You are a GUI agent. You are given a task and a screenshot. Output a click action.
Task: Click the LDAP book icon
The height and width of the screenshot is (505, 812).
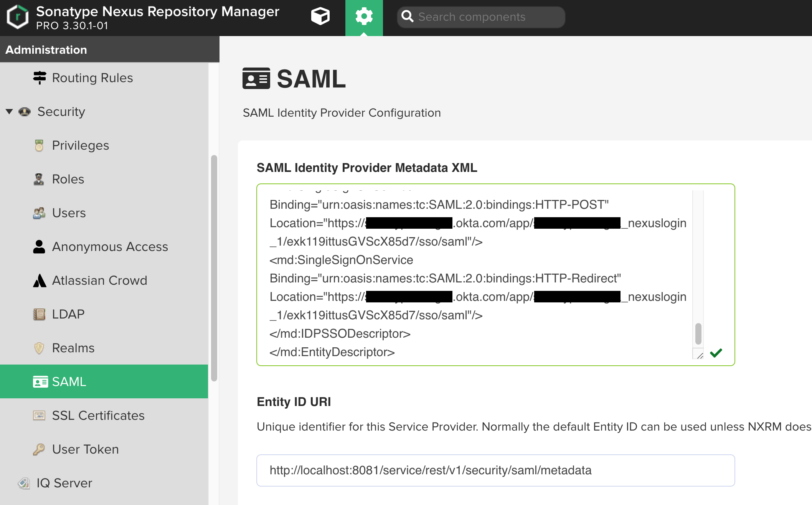39,314
